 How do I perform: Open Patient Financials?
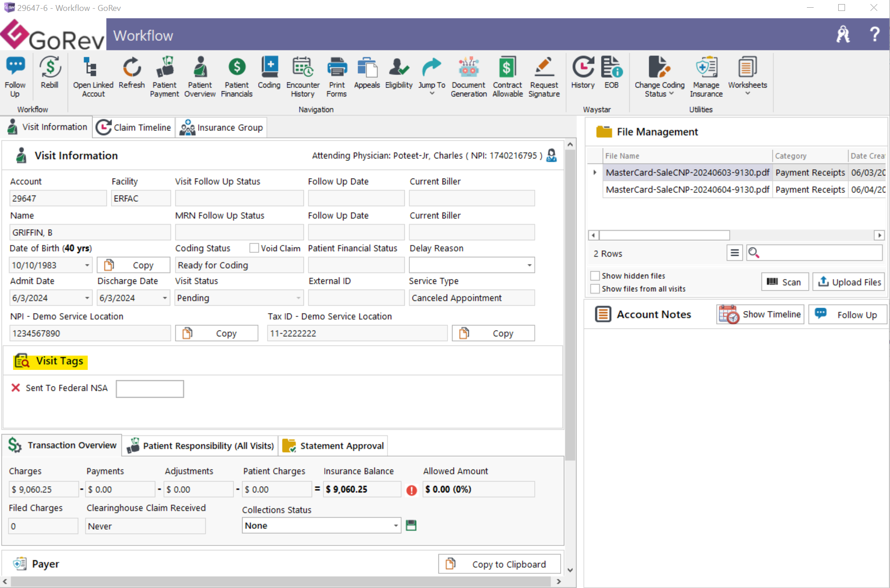click(237, 76)
